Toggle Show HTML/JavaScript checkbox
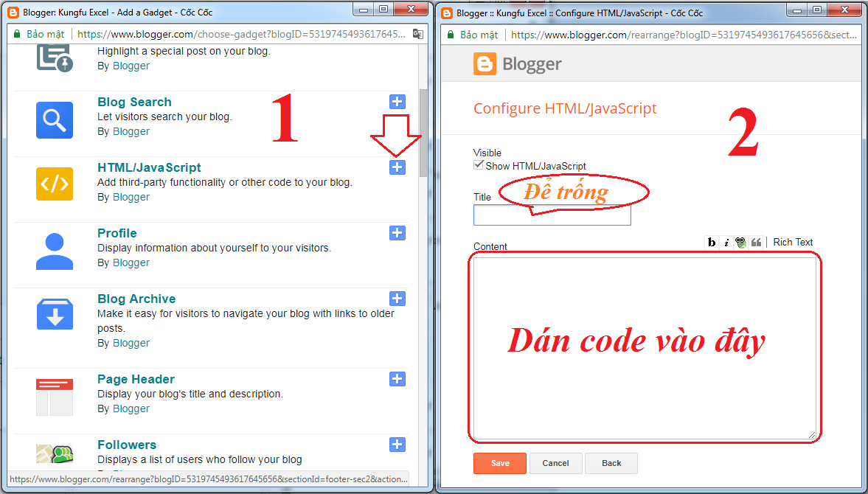 pos(479,165)
